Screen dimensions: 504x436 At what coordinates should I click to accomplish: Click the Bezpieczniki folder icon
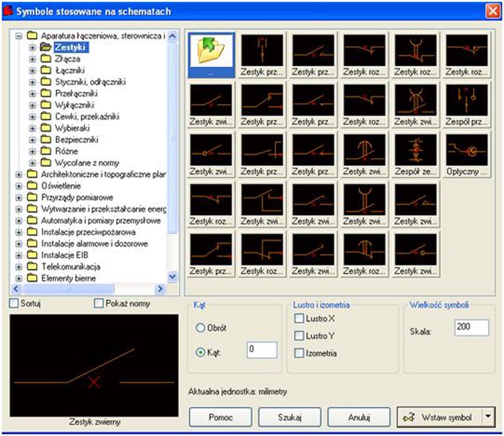point(46,139)
